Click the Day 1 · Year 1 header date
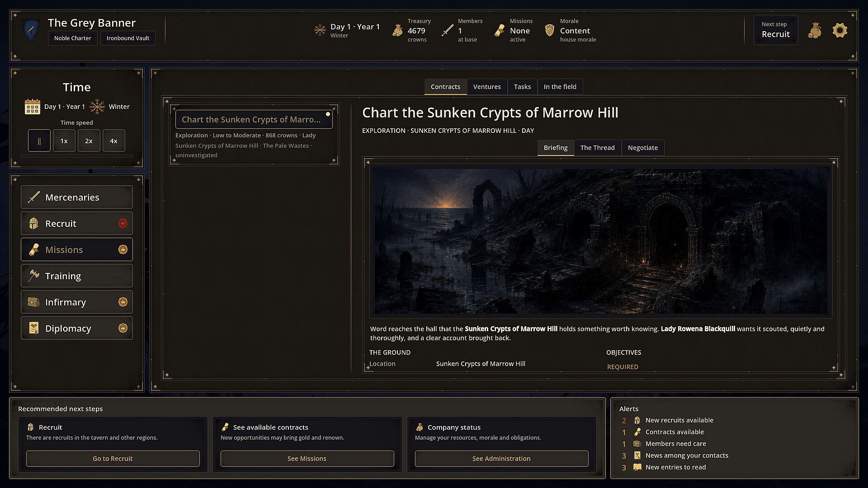This screenshot has height=488, width=868. pyautogui.click(x=355, y=27)
